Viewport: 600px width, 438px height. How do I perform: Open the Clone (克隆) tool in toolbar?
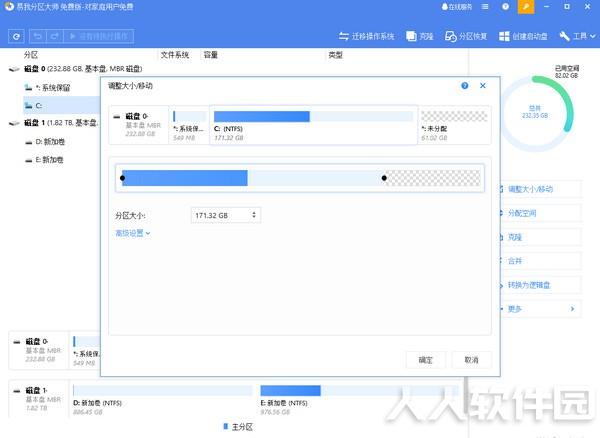click(x=420, y=36)
